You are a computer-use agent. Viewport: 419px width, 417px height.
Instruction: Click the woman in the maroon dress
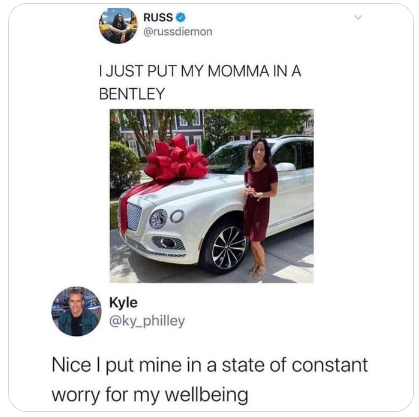tap(259, 207)
